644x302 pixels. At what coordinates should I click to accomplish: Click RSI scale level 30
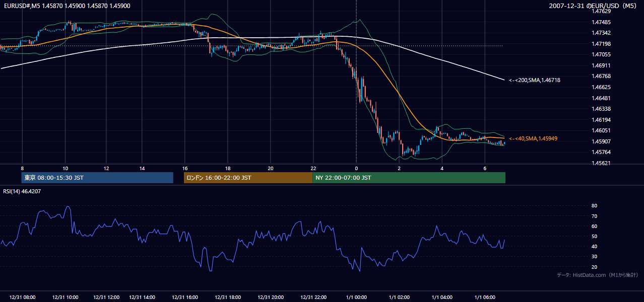coord(594,257)
